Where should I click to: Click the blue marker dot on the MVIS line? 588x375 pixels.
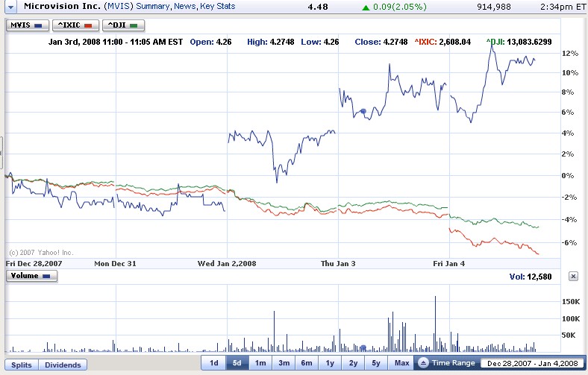pyautogui.click(x=363, y=111)
